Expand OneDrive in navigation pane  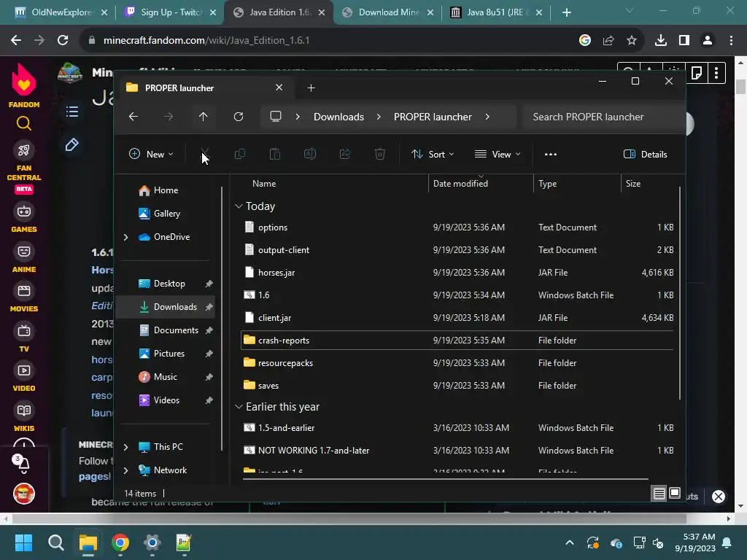[125, 237]
